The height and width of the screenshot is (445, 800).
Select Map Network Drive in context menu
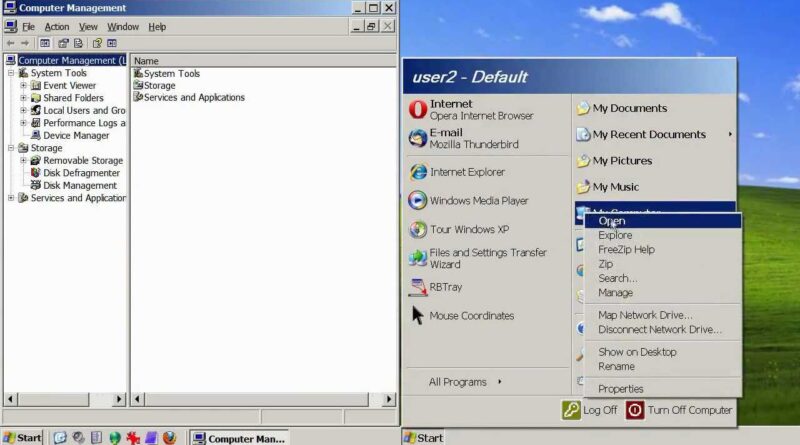click(662, 315)
